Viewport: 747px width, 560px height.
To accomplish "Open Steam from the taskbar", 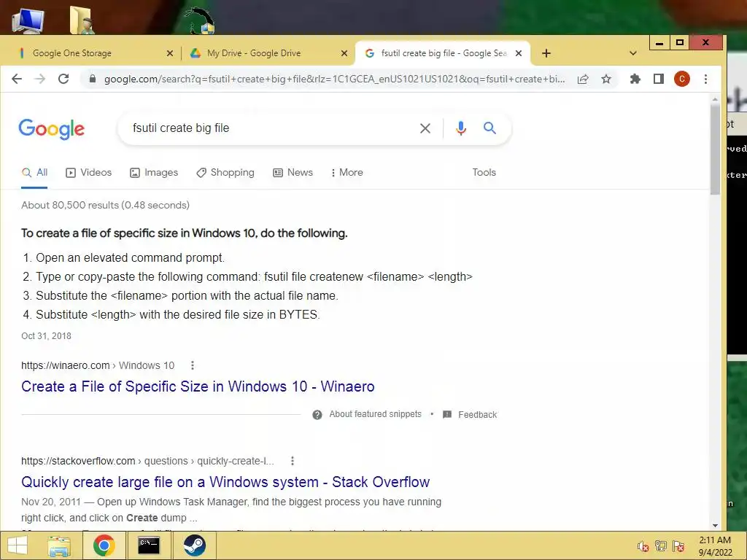I will tap(194, 545).
